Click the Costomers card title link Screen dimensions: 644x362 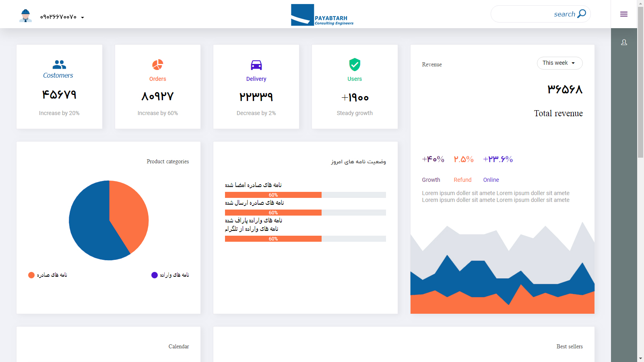pyautogui.click(x=58, y=75)
